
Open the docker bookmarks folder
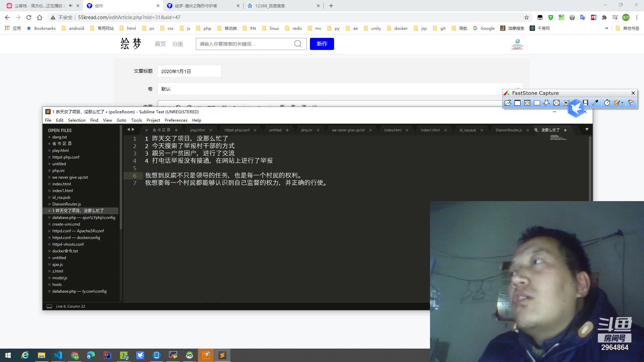coord(397,28)
